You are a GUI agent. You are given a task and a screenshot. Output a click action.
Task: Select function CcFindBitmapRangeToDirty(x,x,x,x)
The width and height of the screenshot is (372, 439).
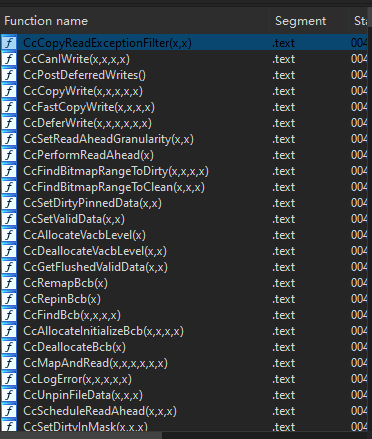point(116,171)
